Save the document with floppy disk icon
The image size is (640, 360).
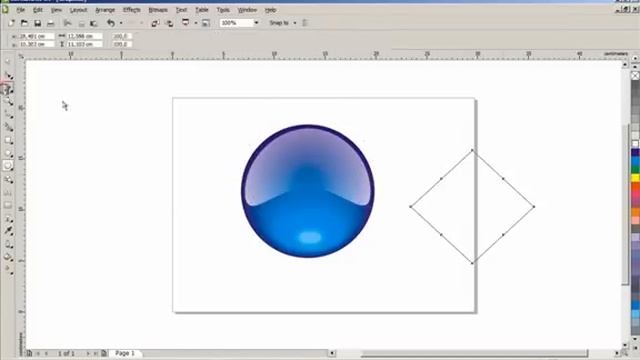pos(37,23)
